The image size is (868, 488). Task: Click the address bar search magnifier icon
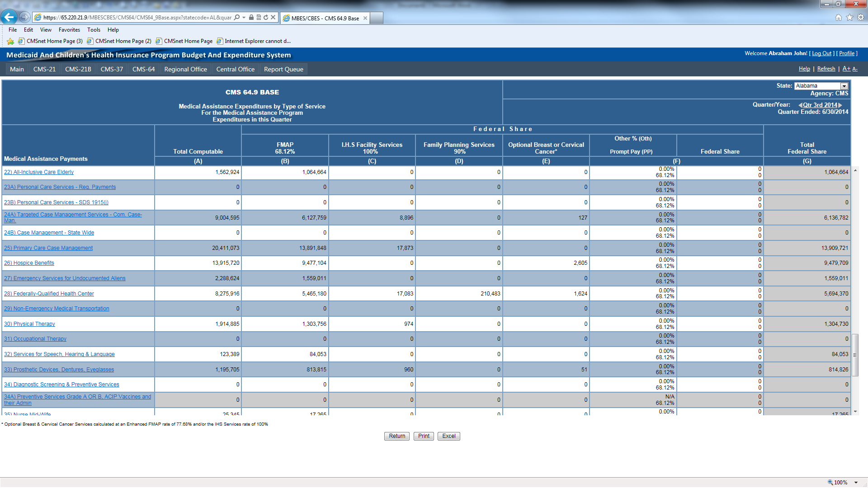[237, 18]
